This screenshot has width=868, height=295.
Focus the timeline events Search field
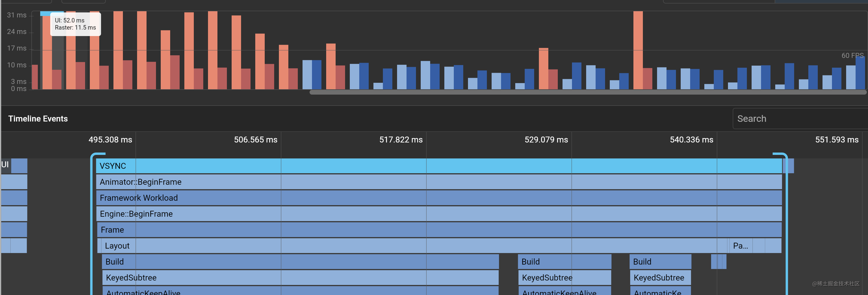(x=800, y=119)
